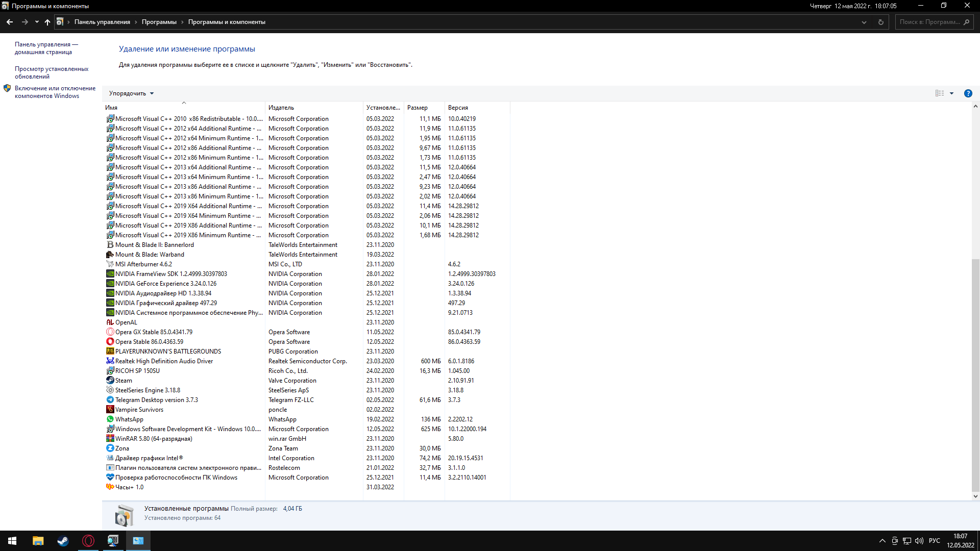Viewport: 980px width, 551px height.
Task: Refresh the current address bar location
Action: pyautogui.click(x=880, y=22)
